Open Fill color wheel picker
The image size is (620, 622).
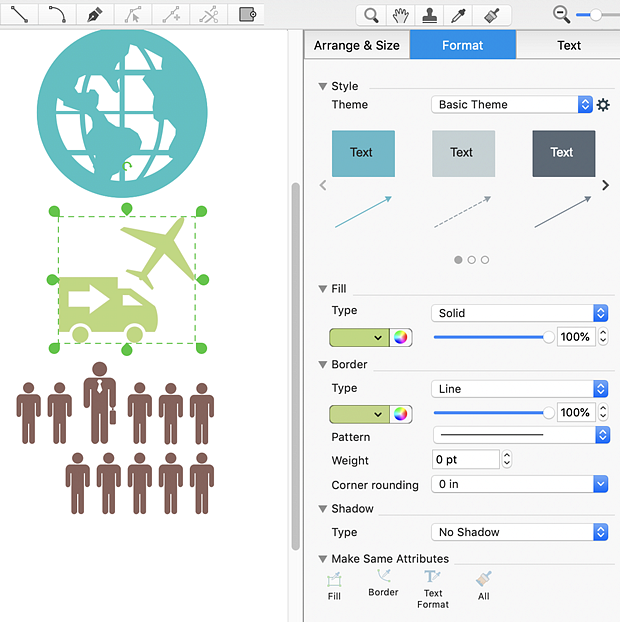(401, 338)
